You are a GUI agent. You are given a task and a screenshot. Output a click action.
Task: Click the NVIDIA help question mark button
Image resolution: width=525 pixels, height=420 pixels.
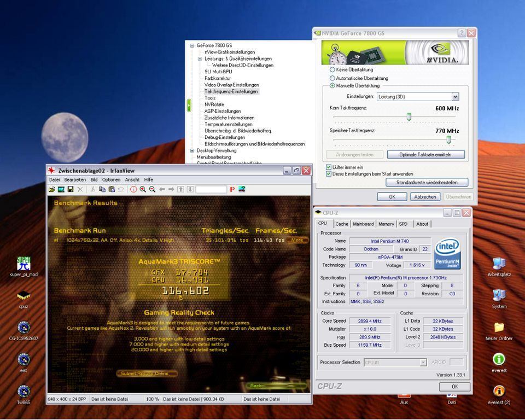pyautogui.click(x=462, y=33)
